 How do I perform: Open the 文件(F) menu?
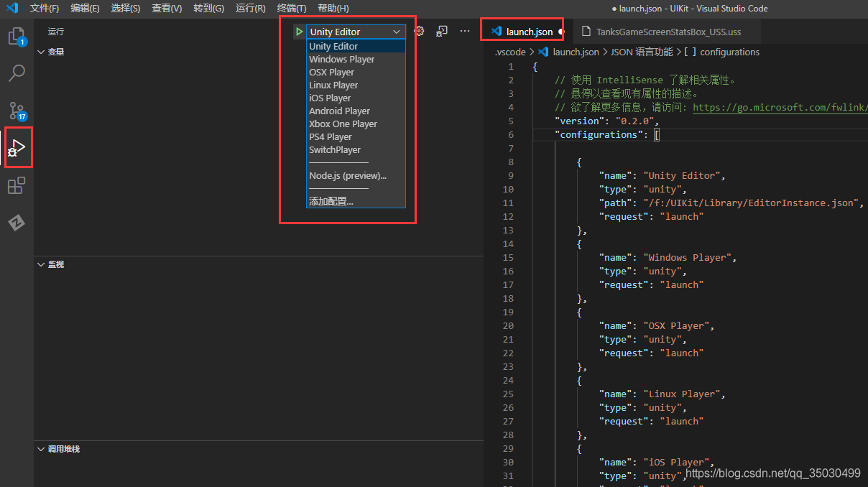point(45,9)
